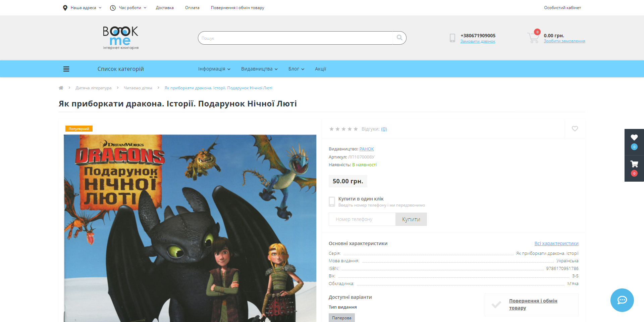Click the home breadcrumb icon
The image size is (644, 322).
pyautogui.click(x=61, y=88)
